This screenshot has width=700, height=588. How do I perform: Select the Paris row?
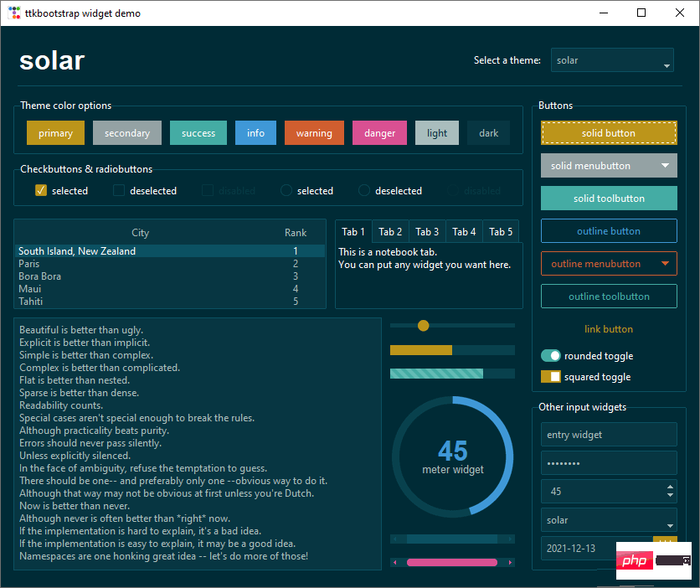tap(170, 263)
